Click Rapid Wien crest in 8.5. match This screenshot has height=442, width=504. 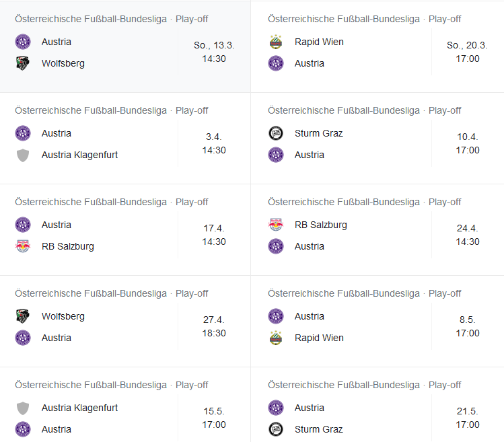(276, 338)
